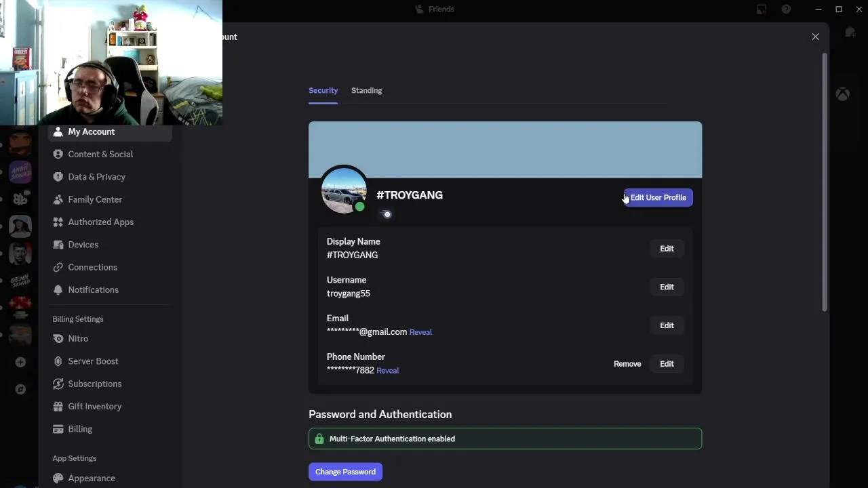
Task: Open the ANDA SZWAB purple server icon
Action: [20, 171]
